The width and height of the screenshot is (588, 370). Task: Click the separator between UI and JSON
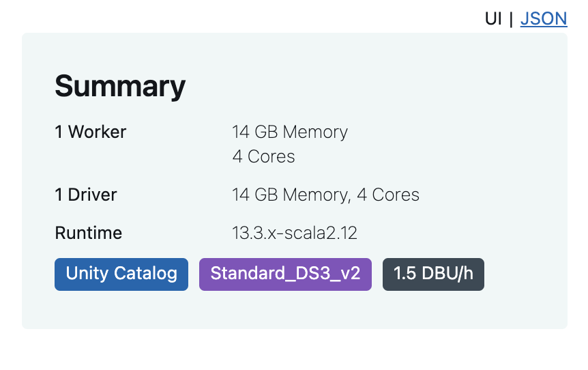click(511, 18)
